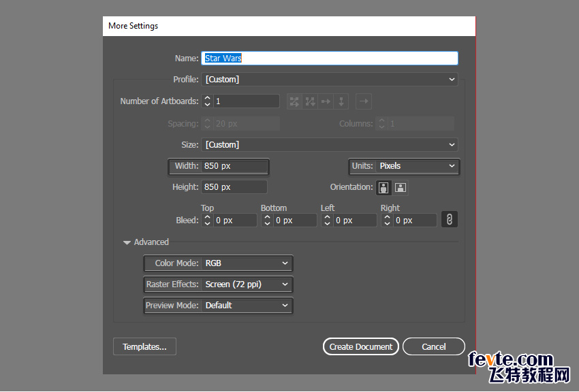579x392 pixels.
Task: Click the Cancel button
Action: click(x=433, y=346)
